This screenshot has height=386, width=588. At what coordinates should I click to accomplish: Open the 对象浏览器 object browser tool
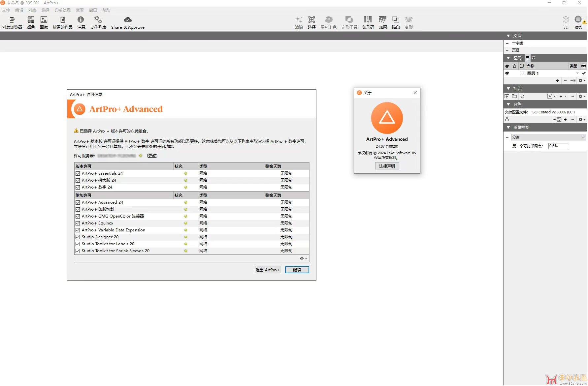pyautogui.click(x=12, y=23)
